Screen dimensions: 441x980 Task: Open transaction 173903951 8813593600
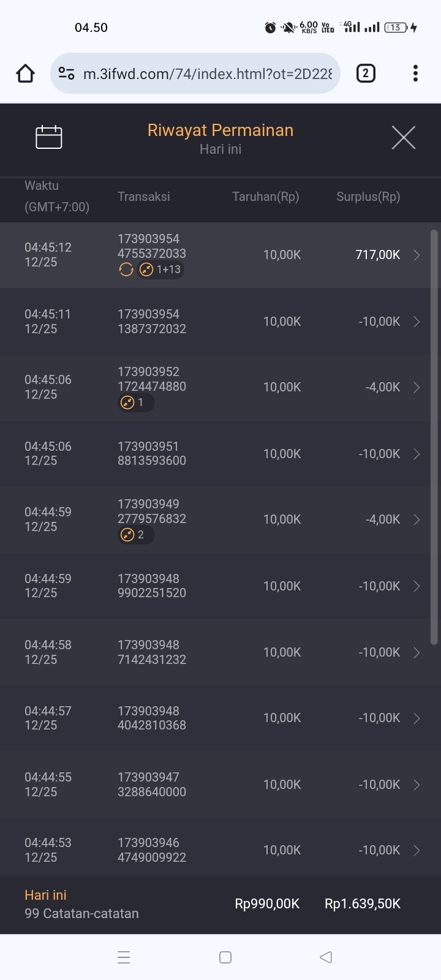(x=152, y=454)
